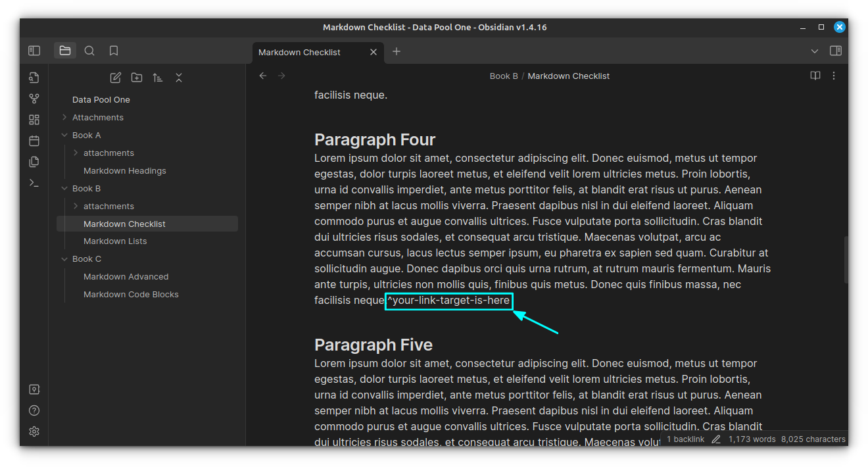Open the quick switcher icon in ribbon
Viewport: 868px width, 467px height.
click(x=34, y=78)
